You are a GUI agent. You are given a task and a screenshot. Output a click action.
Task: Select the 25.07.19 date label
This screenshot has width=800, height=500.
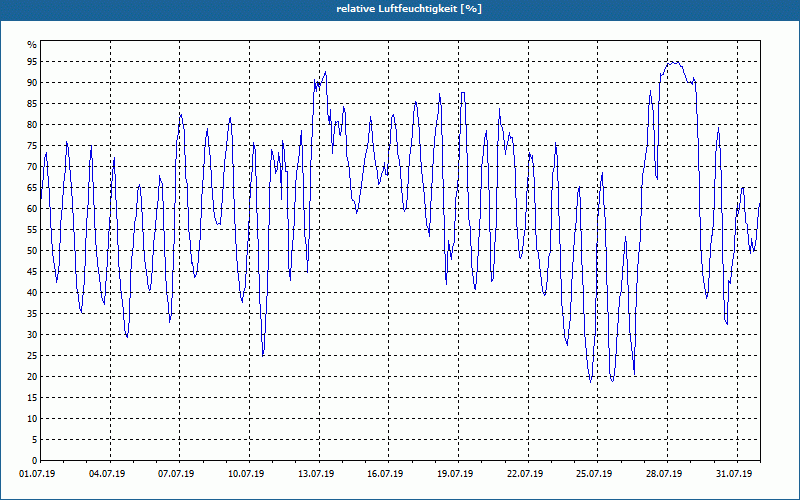click(594, 474)
